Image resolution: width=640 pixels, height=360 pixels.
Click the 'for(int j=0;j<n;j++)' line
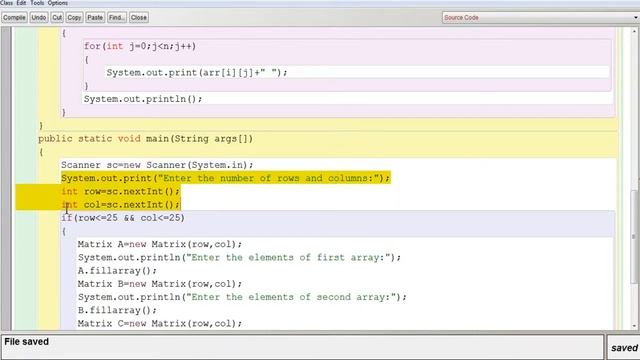[x=140, y=46]
